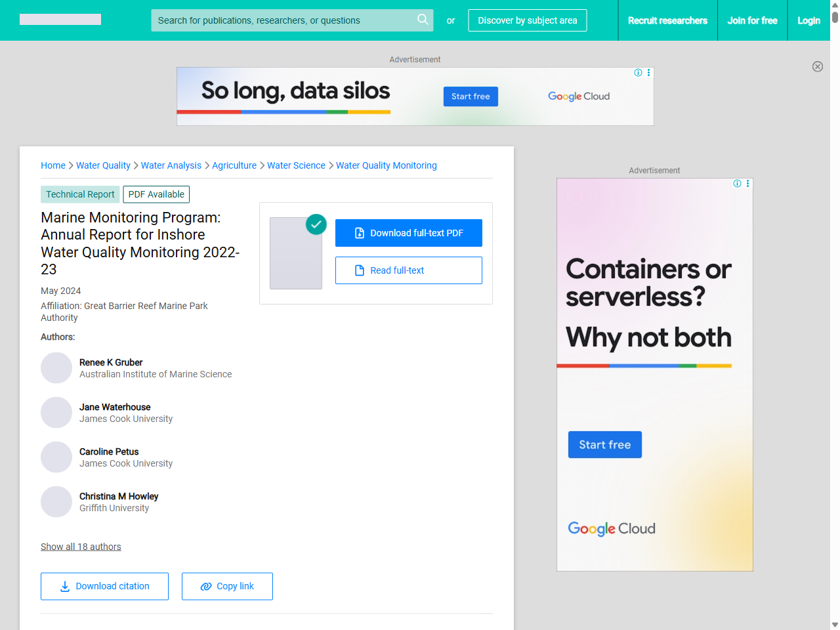This screenshot has height=630, width=840.
Task: Click the search magnifier icon
Action: tap(423, 20)
